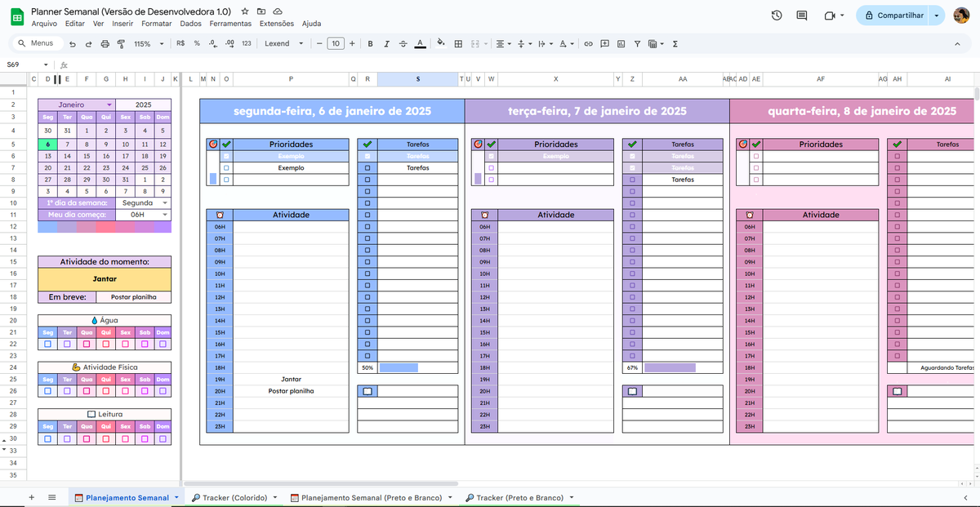Create a filter
Viewport: 980px width, 507px height.
[636, 43]
